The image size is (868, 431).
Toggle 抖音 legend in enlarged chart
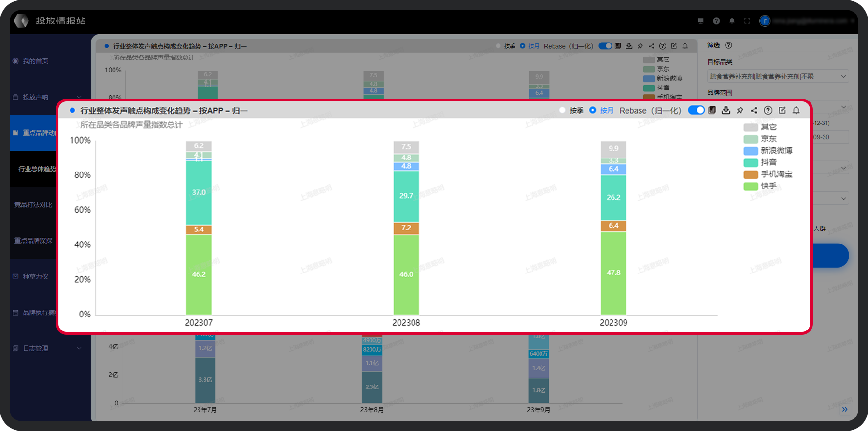click(x=760, y=162)
